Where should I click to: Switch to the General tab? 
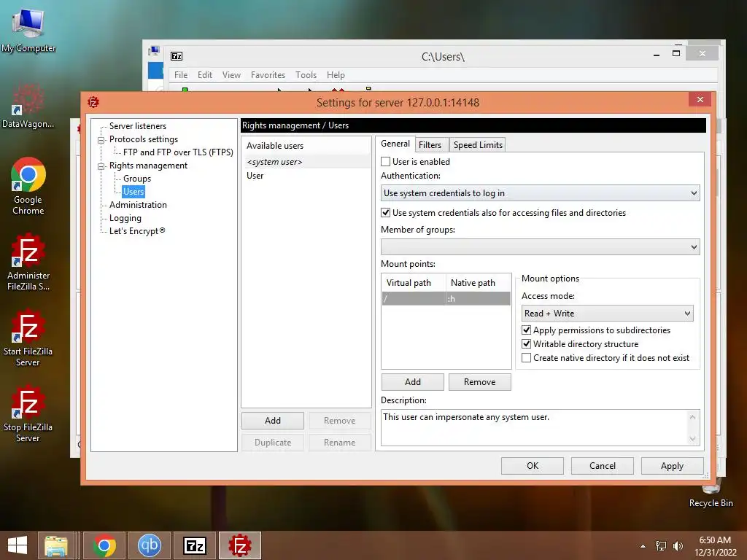395,144
